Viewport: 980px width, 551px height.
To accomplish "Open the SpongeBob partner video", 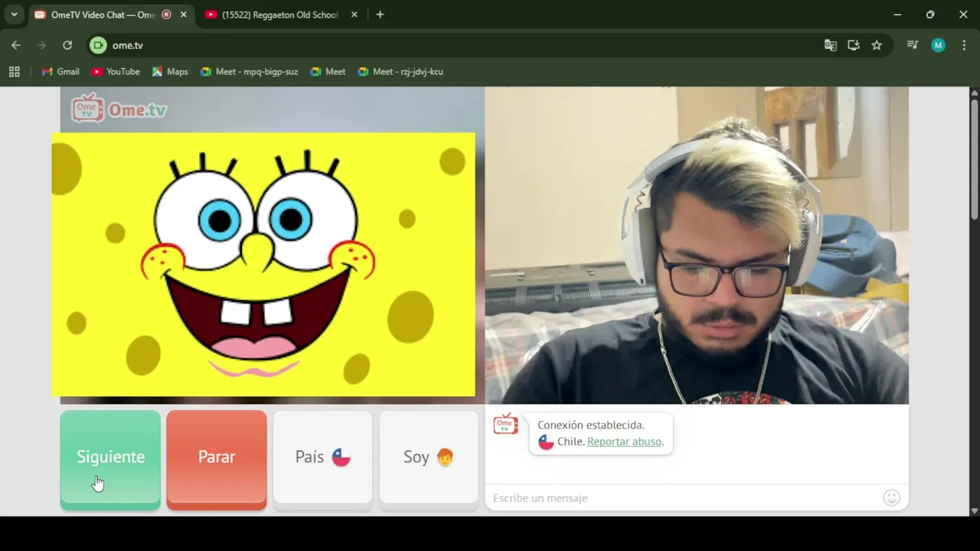I will pos(263,265).
